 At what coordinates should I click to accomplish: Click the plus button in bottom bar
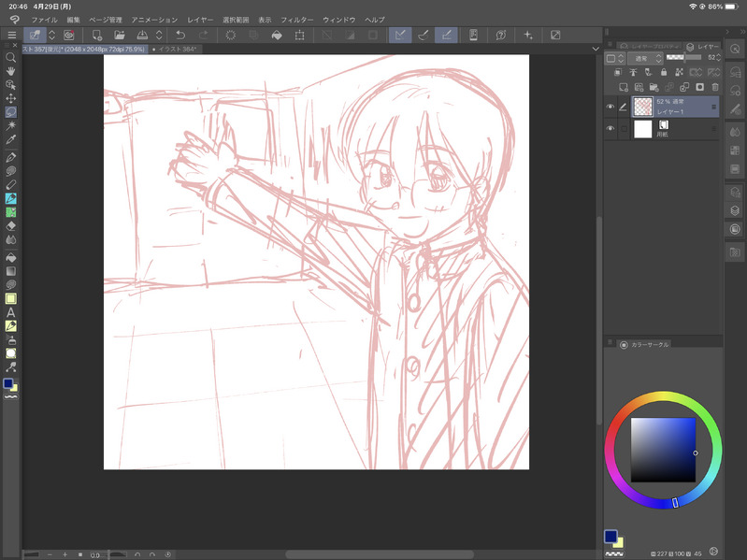(x=65, y=554)
